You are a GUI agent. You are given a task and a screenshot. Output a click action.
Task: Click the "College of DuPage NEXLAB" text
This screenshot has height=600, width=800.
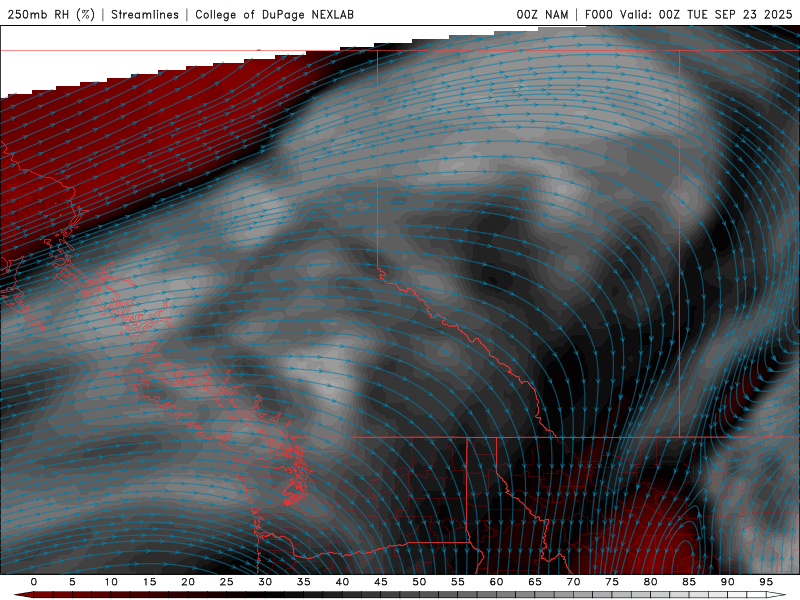(x=274, y=14)
